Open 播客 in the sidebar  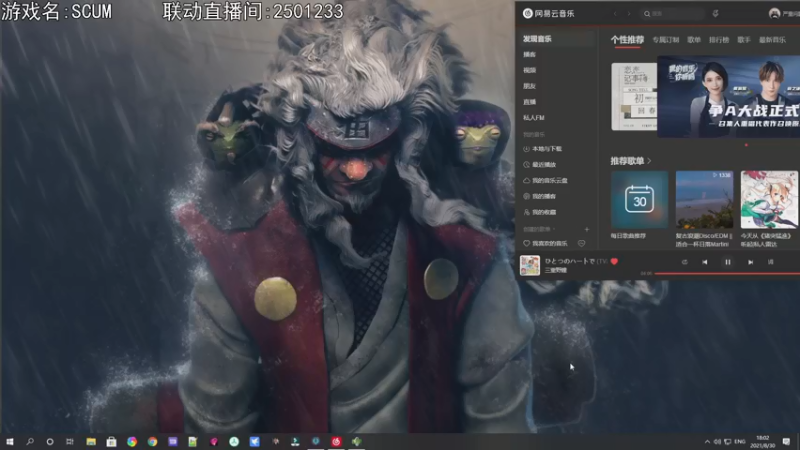529,55
